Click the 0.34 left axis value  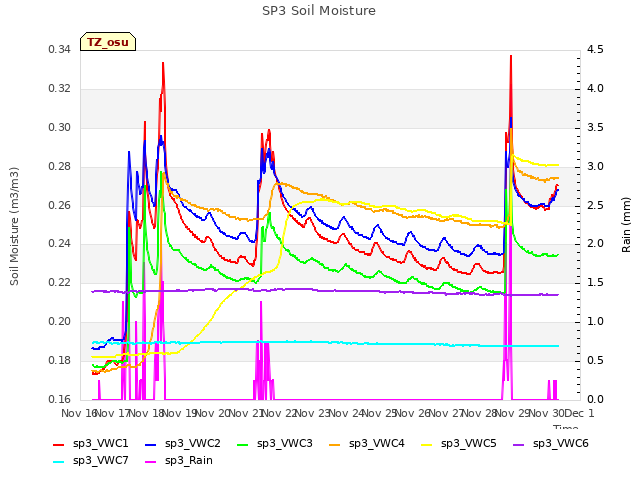pyautogui.click(x=60, y=49)
